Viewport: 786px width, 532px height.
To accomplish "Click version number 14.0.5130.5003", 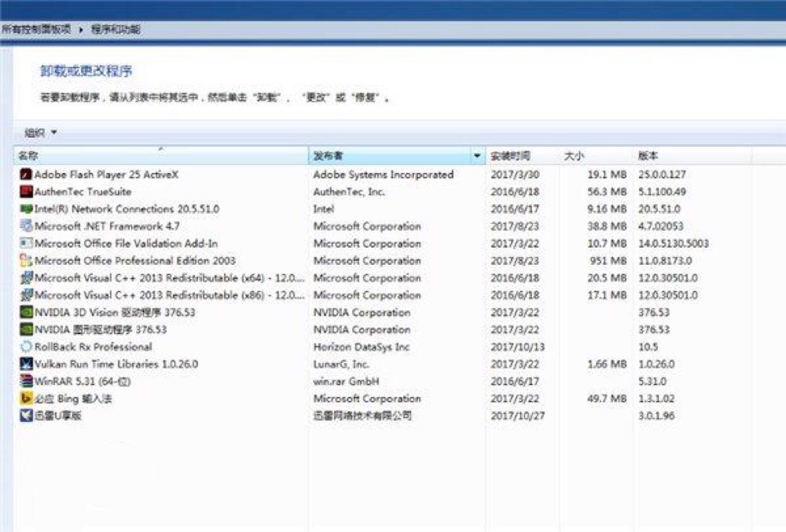I will [674, 244].
